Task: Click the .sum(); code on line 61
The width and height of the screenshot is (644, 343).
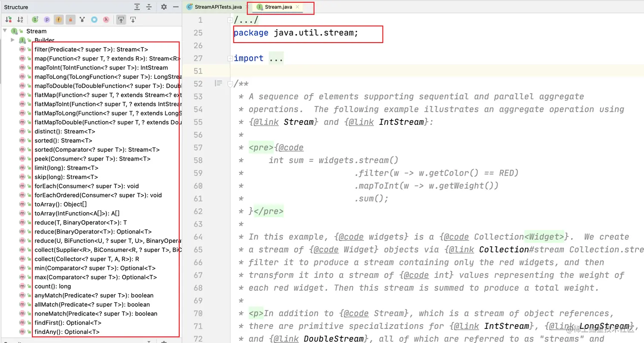Action: point(371,199)
